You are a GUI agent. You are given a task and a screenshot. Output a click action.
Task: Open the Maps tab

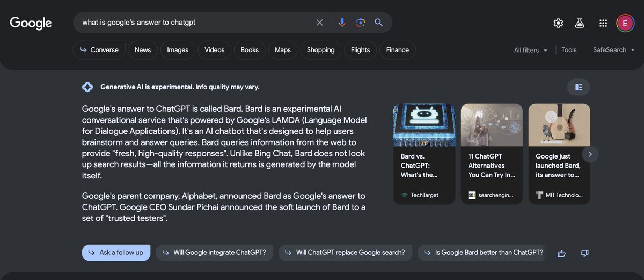click(283, 50)
